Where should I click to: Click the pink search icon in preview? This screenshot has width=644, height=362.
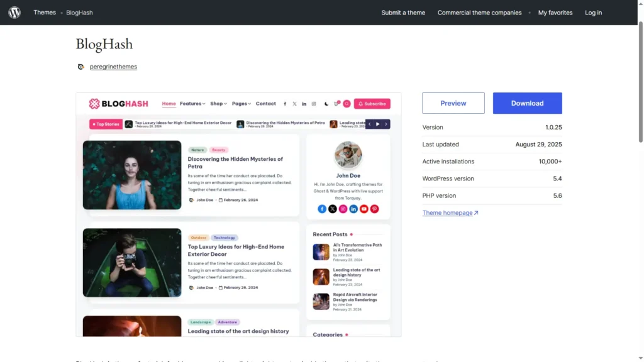click(x=347, y=104)
